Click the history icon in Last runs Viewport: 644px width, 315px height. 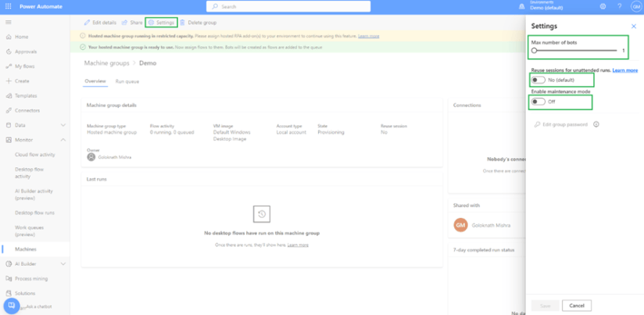pyautogui.click(x=262, y=214)
